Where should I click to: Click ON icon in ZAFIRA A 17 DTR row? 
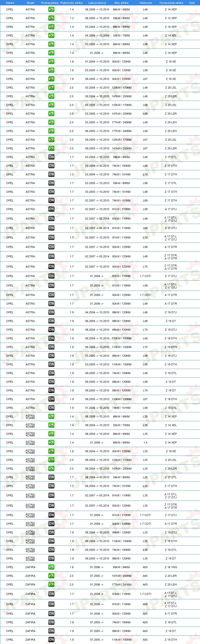51,614
